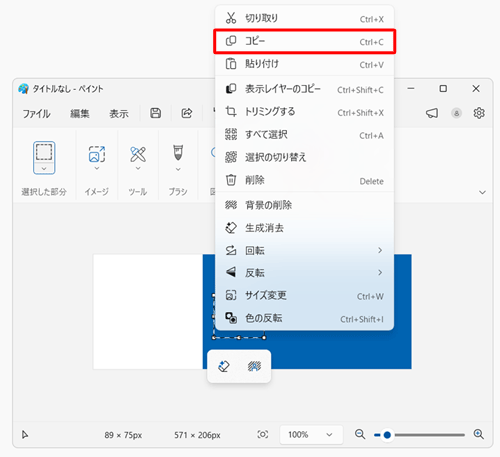The height and width of the screenshot is (457, 500).
Task: Select コピー (Copy) from the context menu
Action: tap(304, 41)
